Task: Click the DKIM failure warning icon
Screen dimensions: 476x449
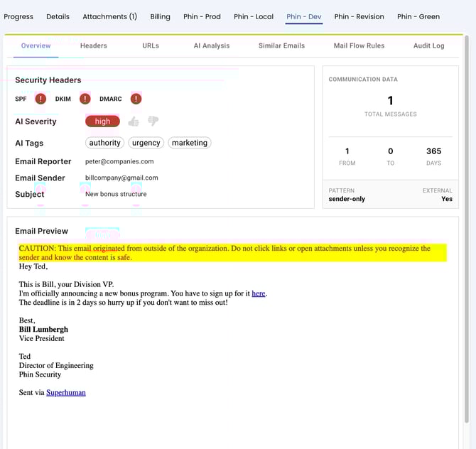Action: tap(85, 99)
